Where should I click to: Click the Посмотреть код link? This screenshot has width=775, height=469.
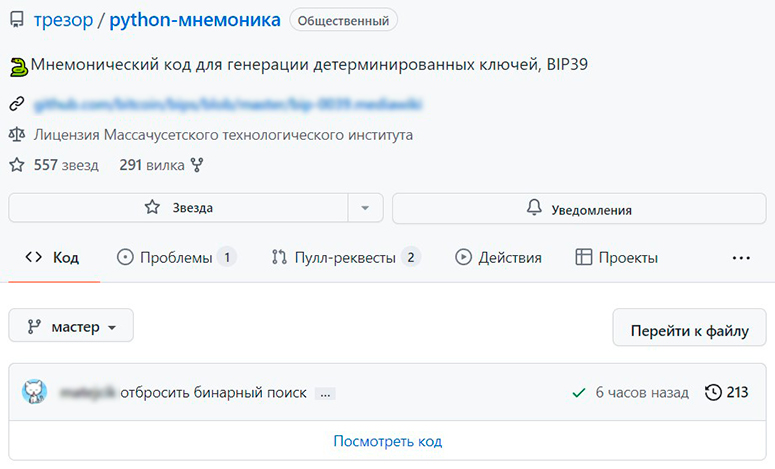coord(387,441)
